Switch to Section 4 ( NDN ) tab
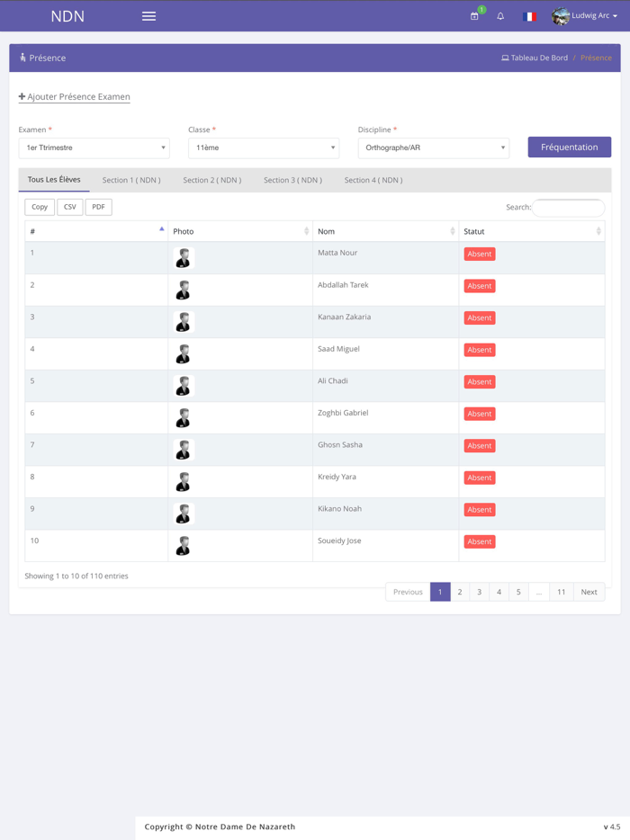This screenshot has width=630, height=840. coord(373,181)
